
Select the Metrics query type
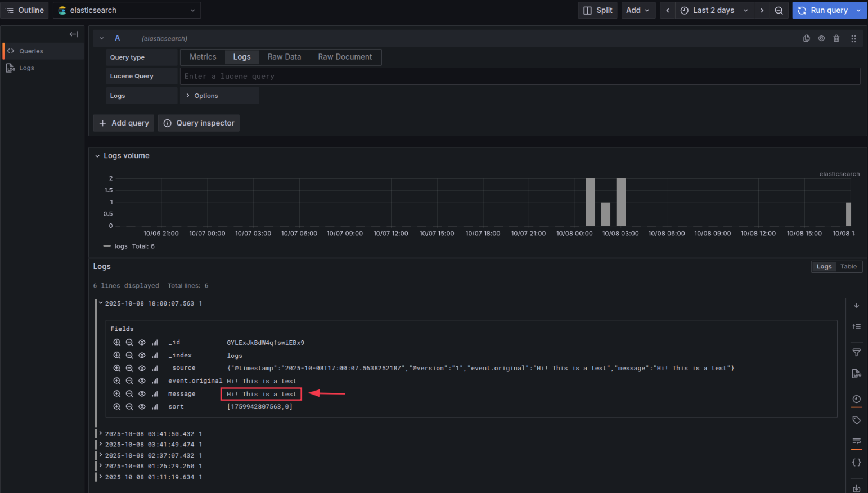point(203,57)
